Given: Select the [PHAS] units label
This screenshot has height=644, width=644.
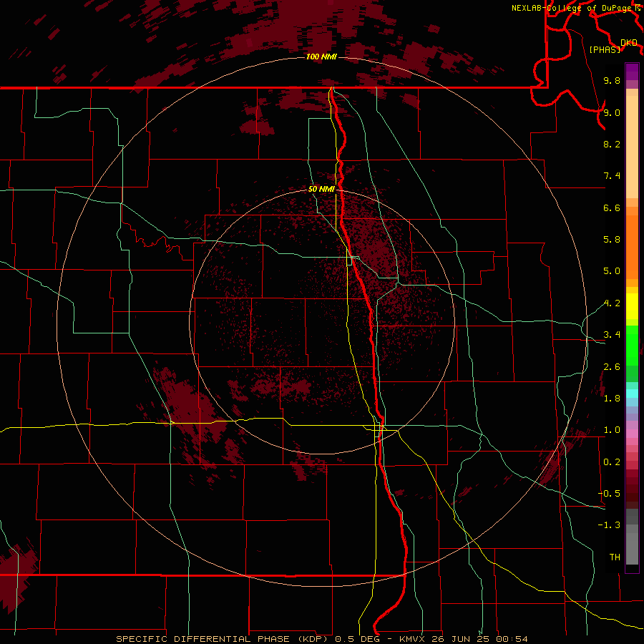Looking at the screenshot, I should point(605,49).
